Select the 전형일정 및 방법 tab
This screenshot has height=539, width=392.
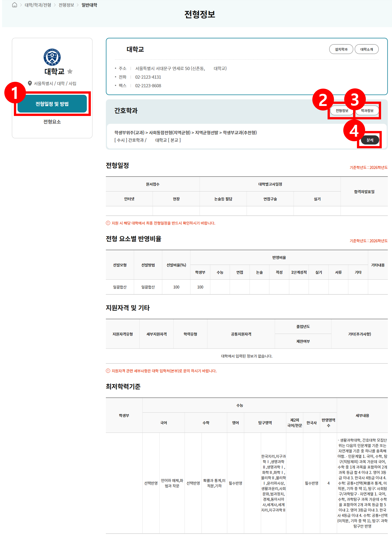pyautogui.click(x=52, y=104)
